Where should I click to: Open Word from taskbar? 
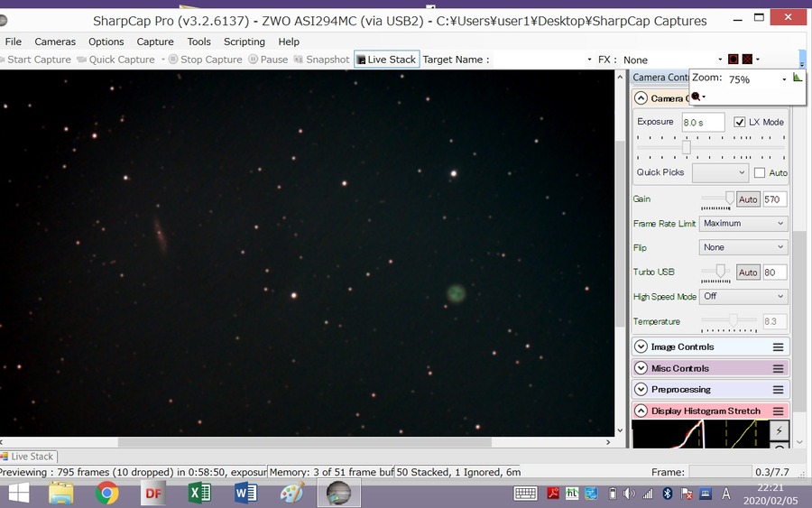pos(246,493)
